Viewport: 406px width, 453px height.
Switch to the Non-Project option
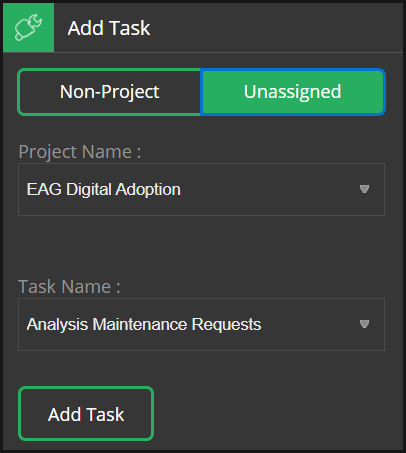pyautogui.click(x=109, y=92)
